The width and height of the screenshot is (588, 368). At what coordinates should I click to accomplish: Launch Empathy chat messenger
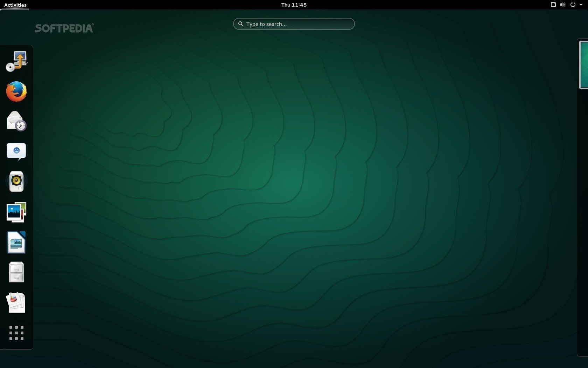point(16,151)
